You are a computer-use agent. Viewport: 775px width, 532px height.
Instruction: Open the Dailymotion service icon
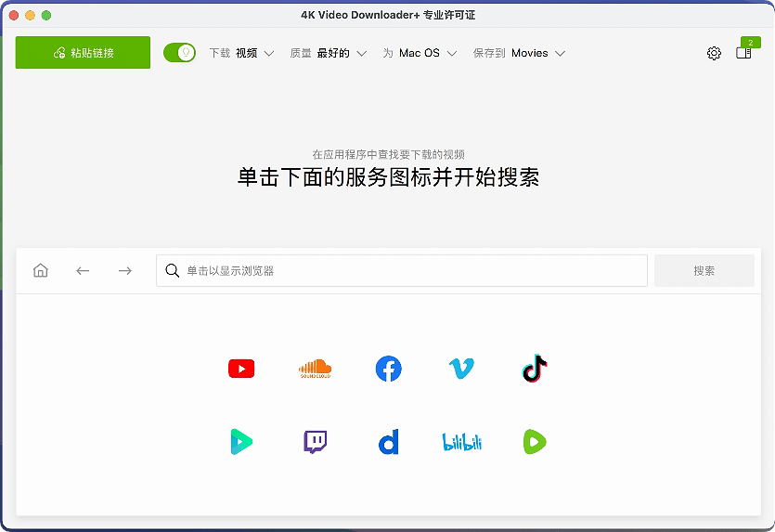pyautogui.click(x=389, y=442)
